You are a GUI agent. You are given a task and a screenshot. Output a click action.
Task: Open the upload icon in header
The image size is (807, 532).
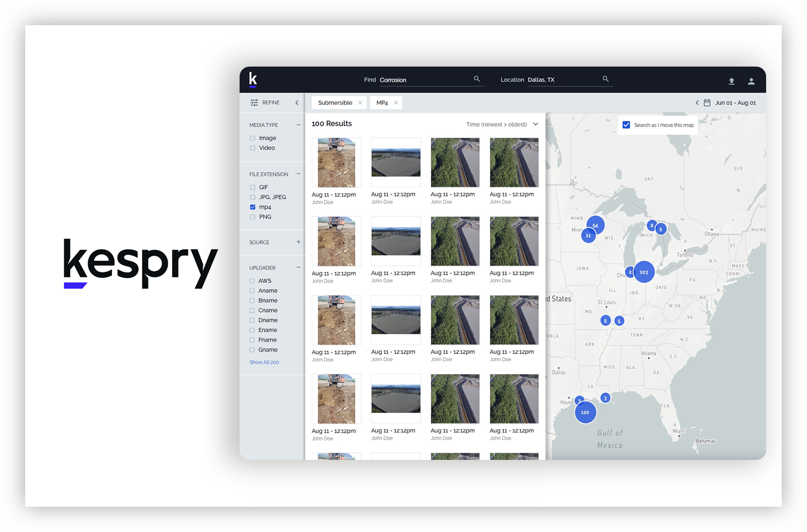[731, 81]
